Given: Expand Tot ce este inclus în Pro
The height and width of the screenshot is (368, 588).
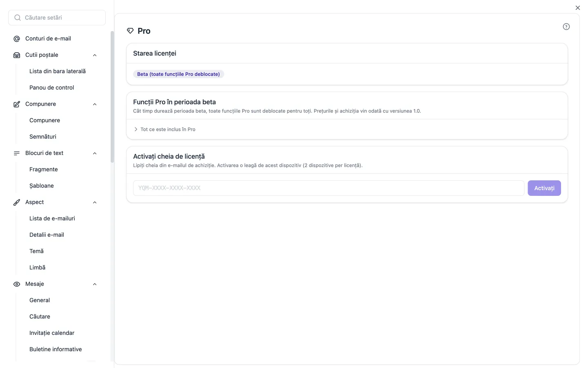Looking at the screenshot, I should coord(165,129).
